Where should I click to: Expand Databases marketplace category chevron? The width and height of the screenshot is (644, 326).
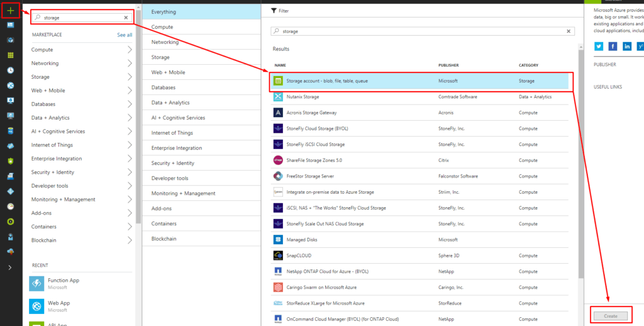[x=130, y=104]
